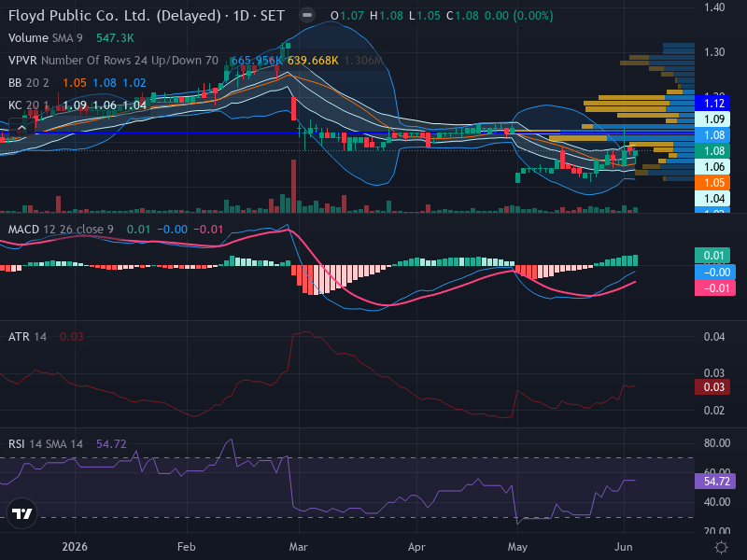Select the ATR 14 indicator legend
The height and width of the screenshot is (560, 747).
pos(28,337)
